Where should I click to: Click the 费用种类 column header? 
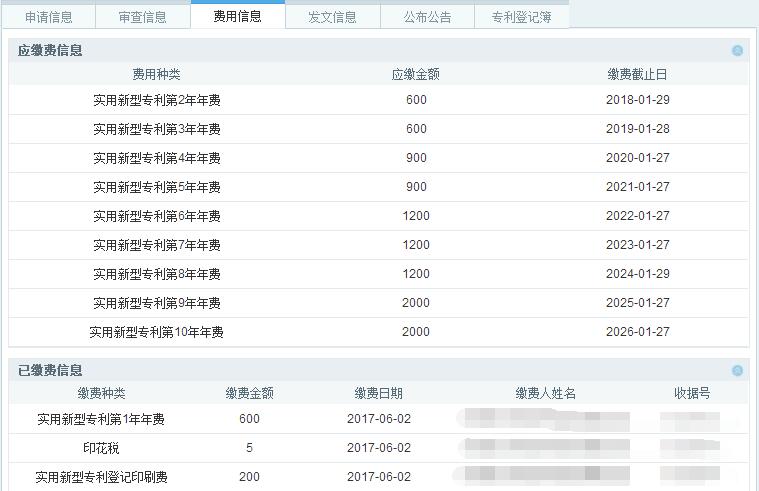tap(157, 75)
